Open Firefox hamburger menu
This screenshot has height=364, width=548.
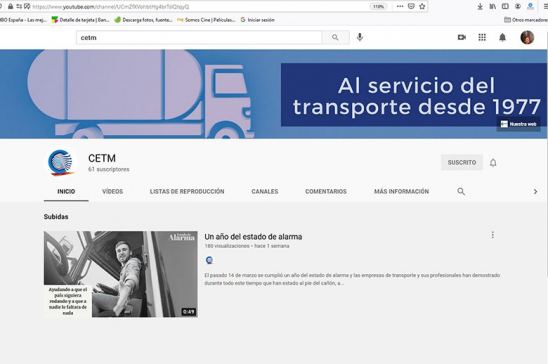(545, 6)
